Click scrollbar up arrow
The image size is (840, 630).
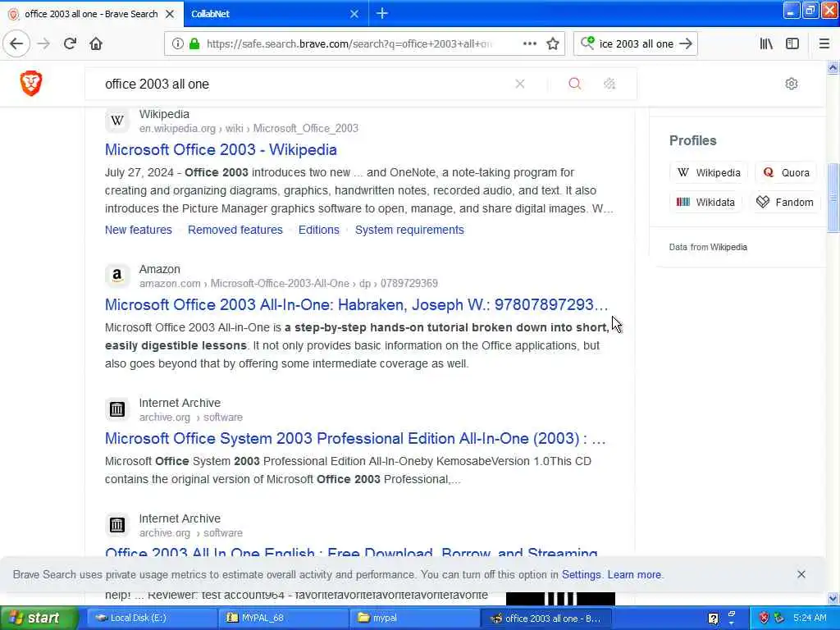coord(833,67)
